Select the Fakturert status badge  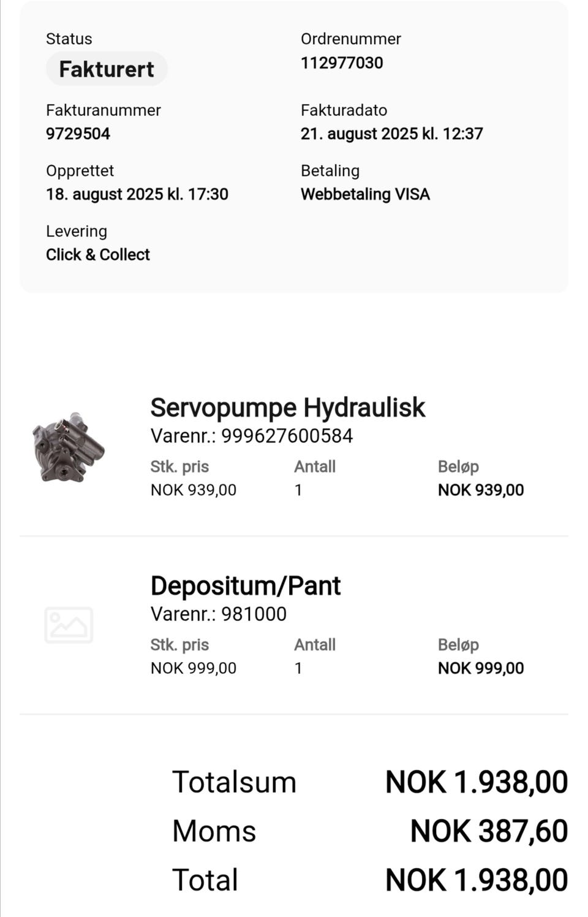point(107,69)
